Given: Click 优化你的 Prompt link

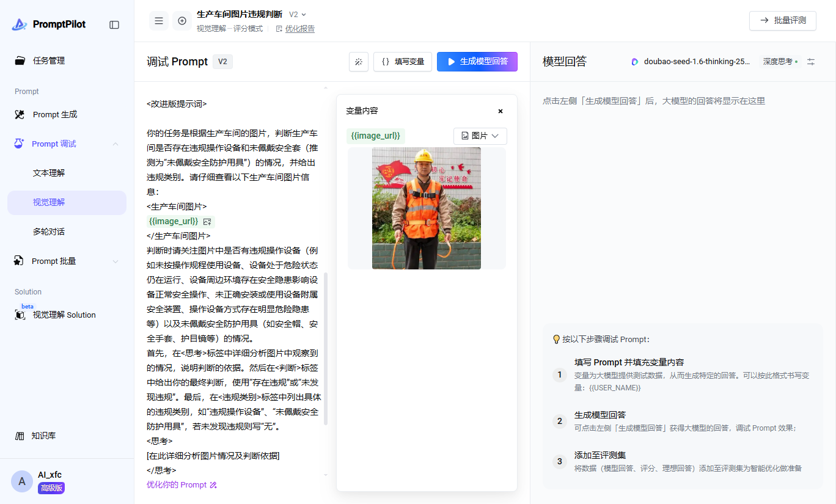Looking at the screenshot, I should 182,485.
